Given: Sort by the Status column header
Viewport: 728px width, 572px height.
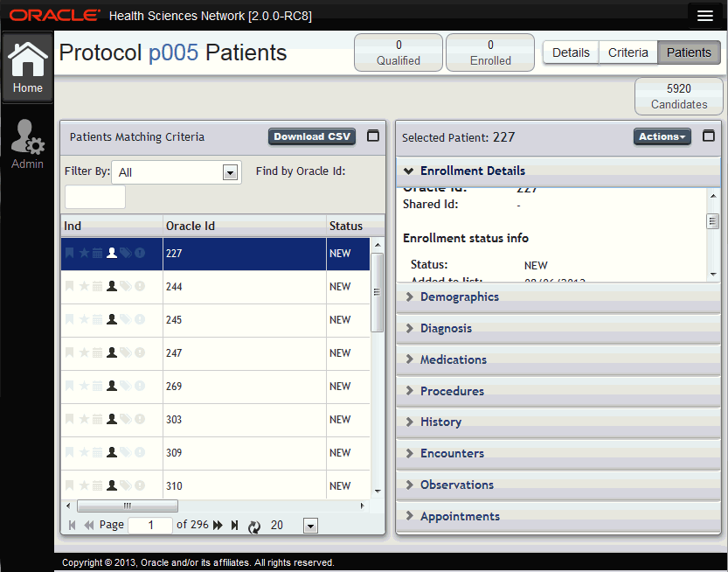Looking at the screenshot, I should click(355, 226).
